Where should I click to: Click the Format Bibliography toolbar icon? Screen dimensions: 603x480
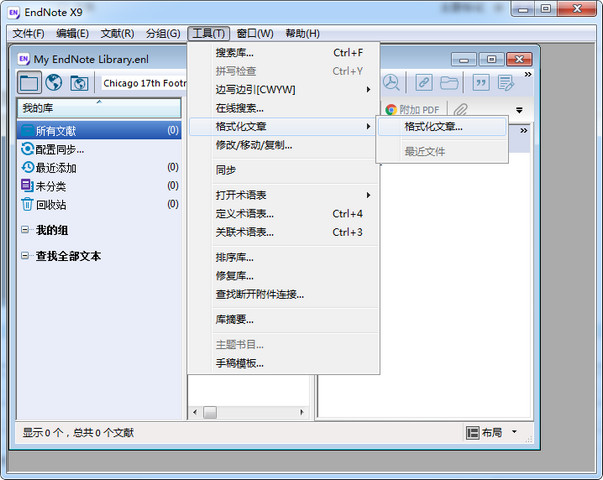[505, 82]
